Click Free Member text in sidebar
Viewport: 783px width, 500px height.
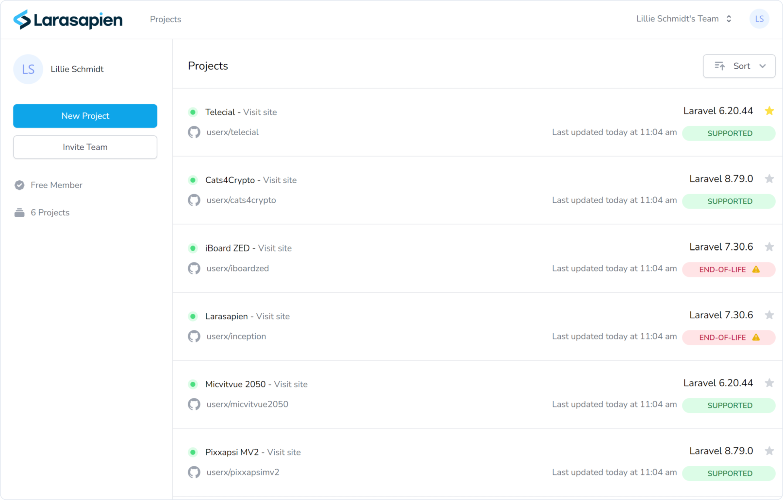56,185
